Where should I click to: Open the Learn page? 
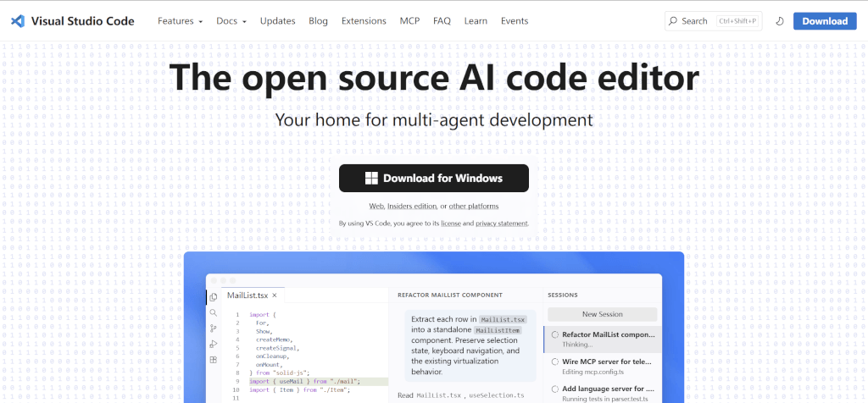pyautogui.click(x=476, y=21)
